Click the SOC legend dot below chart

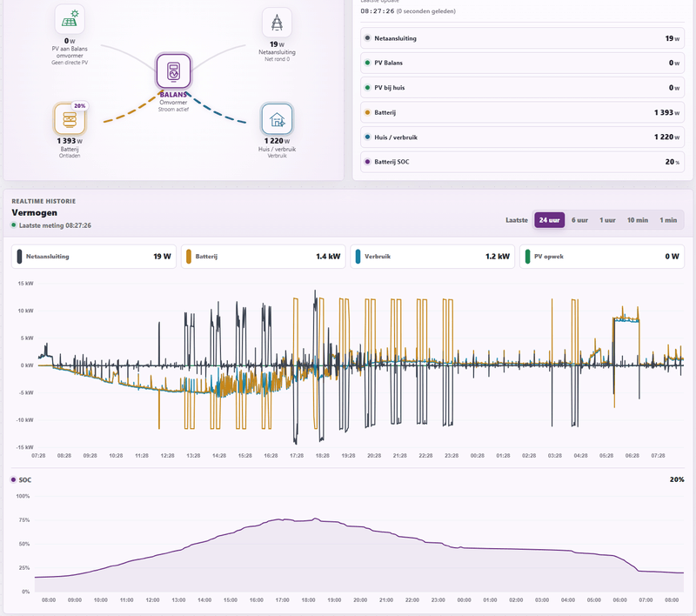[13, 479]
